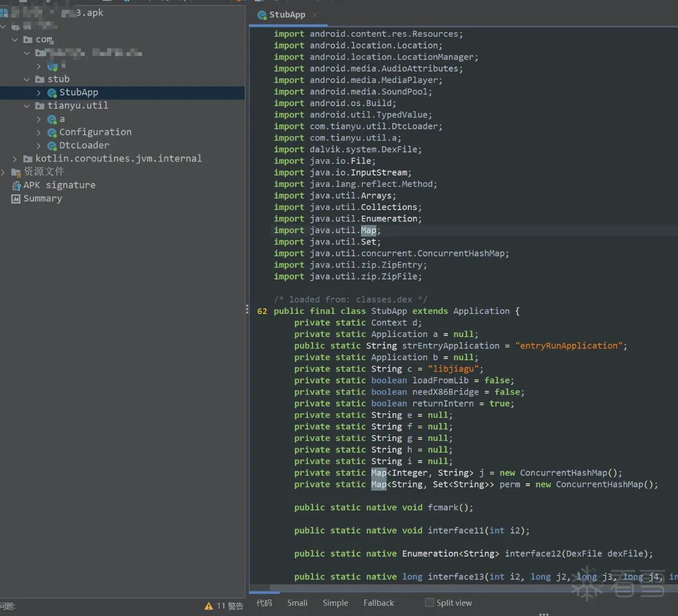Close the StubApp editor tab

click(x=315, y=15)
